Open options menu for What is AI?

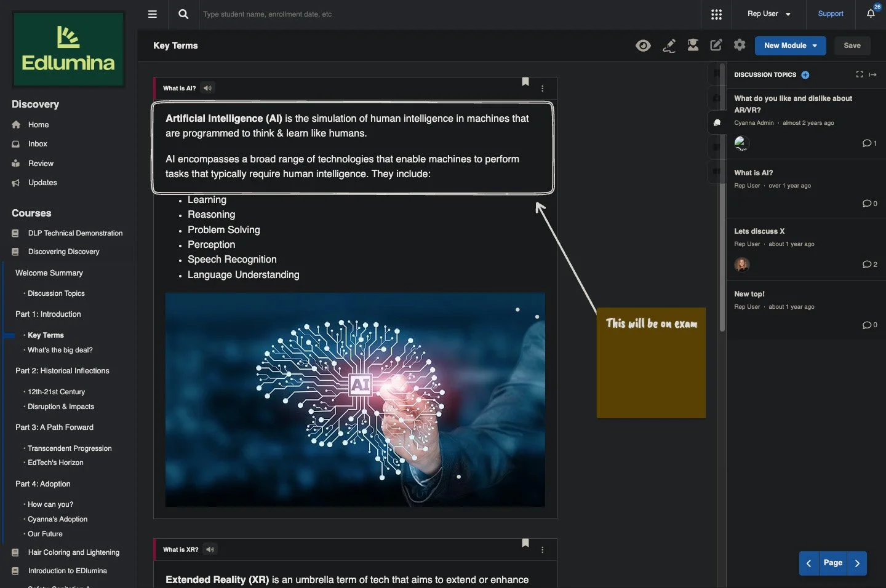point(542,89)
